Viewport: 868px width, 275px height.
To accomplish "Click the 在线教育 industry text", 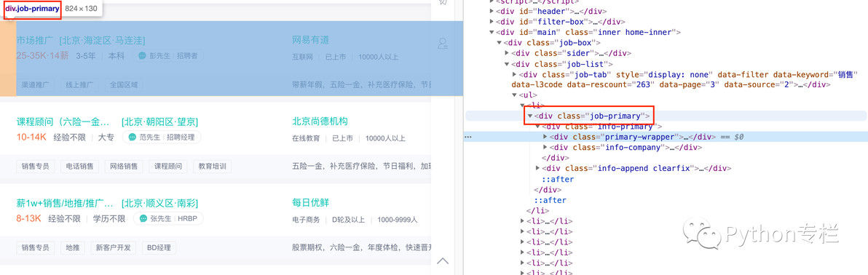I will pos(306,138).
